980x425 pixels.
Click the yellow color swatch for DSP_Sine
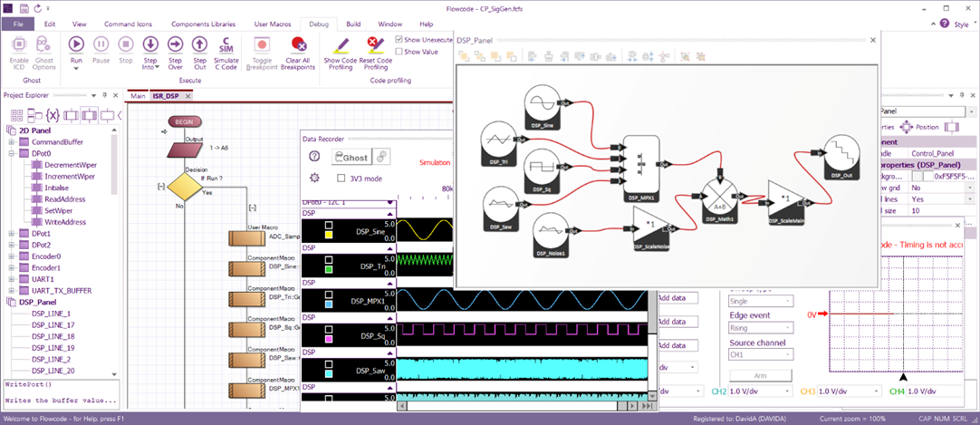pos(329,235)
